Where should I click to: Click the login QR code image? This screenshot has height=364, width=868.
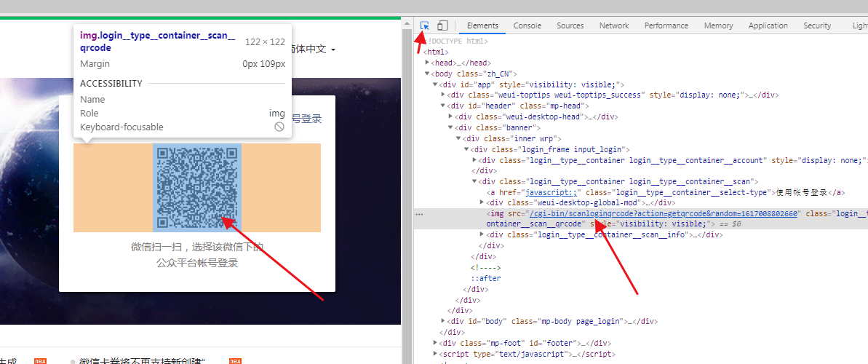(197, 188)
